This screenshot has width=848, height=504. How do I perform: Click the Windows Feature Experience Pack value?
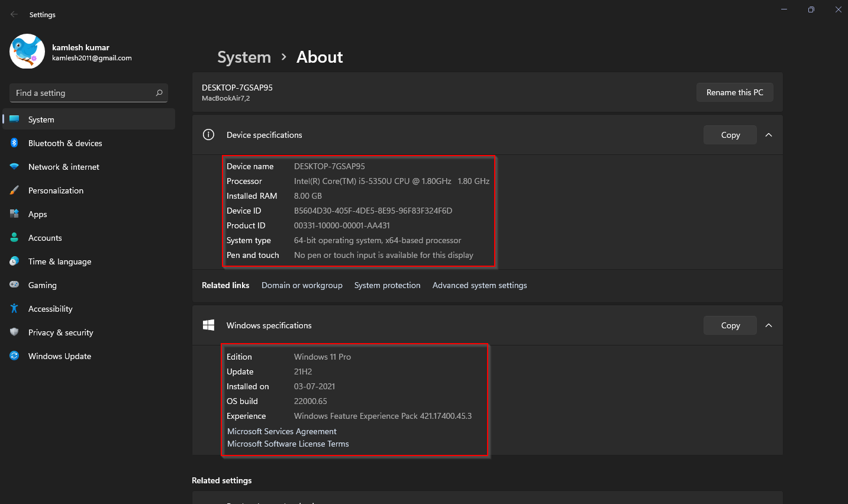383,416
